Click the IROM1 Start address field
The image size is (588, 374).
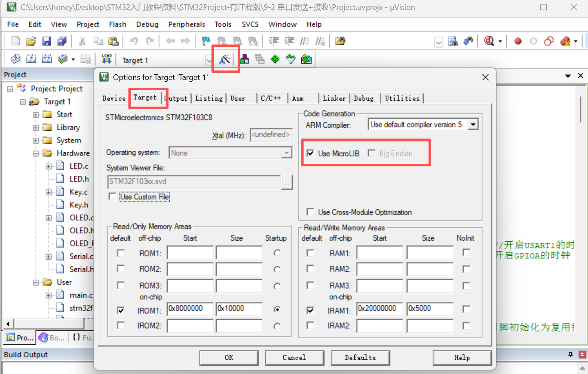point(190,309)
